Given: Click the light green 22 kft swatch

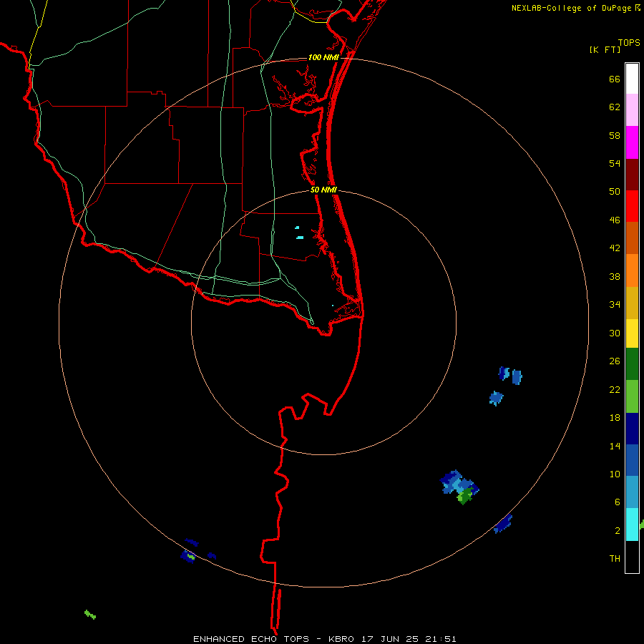Looking at the screenshot, I should (632, 396).
